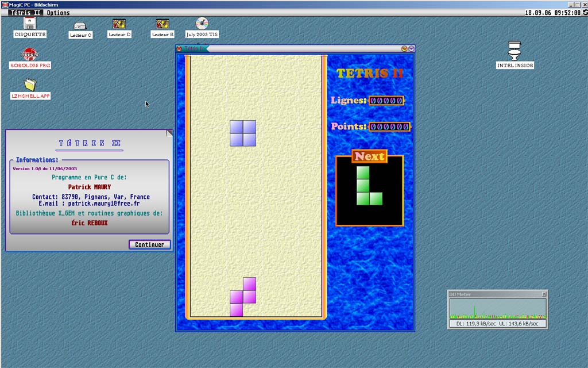Click the Points counter display
This screenshot has width=588, height=368.
390,126
